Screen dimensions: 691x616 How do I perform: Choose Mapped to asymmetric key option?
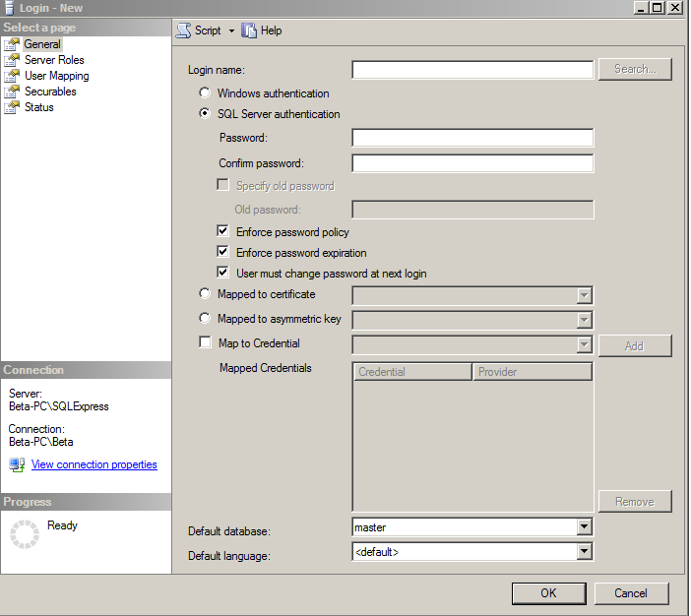[205, 318]
